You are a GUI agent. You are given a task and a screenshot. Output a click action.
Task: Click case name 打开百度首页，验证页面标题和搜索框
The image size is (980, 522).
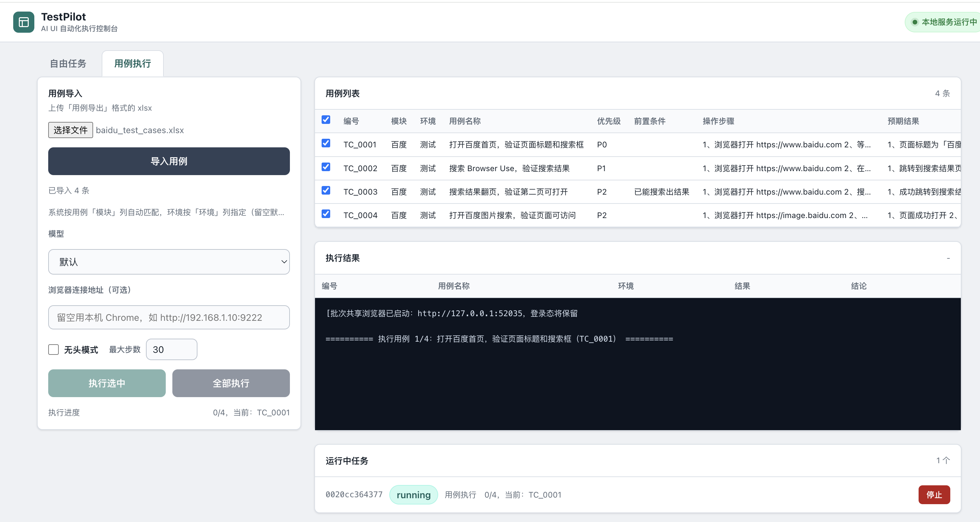(516, 145)
